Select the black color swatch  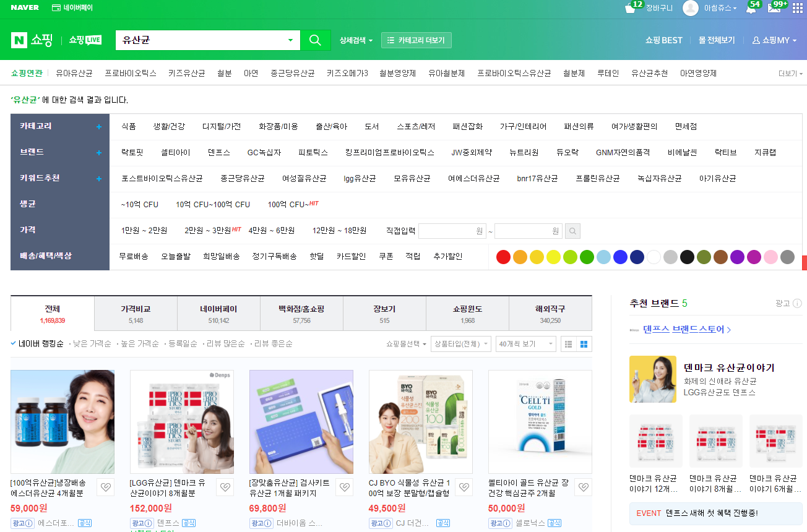click(687, 257)
